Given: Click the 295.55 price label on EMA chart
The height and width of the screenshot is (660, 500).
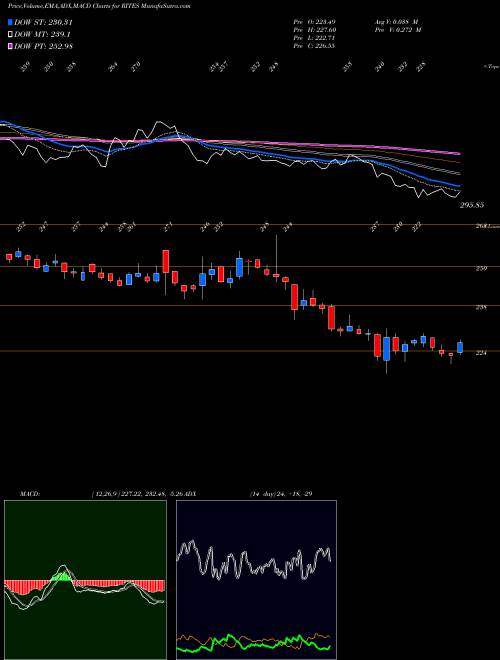Looking at the screenshot, I should click(472, 205).
